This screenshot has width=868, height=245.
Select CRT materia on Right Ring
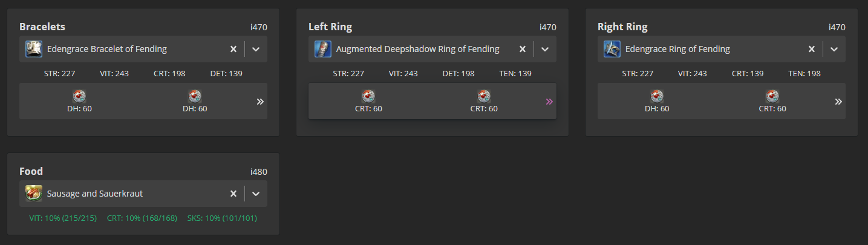(772, 96)
